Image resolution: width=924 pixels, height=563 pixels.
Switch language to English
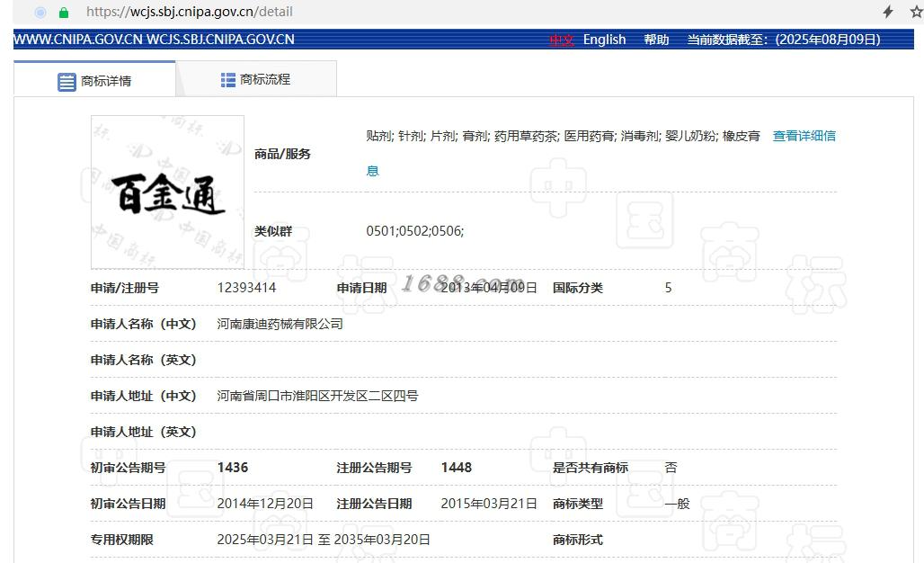(x=604, y=40)
